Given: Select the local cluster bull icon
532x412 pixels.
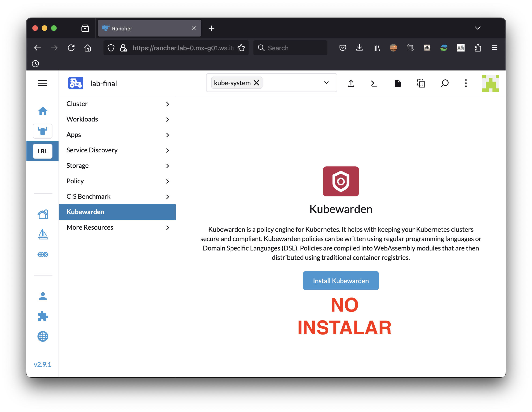Looking at the screenshot, I should 43,131.
